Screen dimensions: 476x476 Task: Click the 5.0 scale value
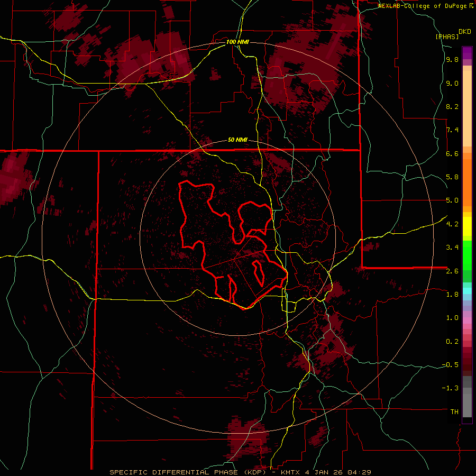point(452,200)
